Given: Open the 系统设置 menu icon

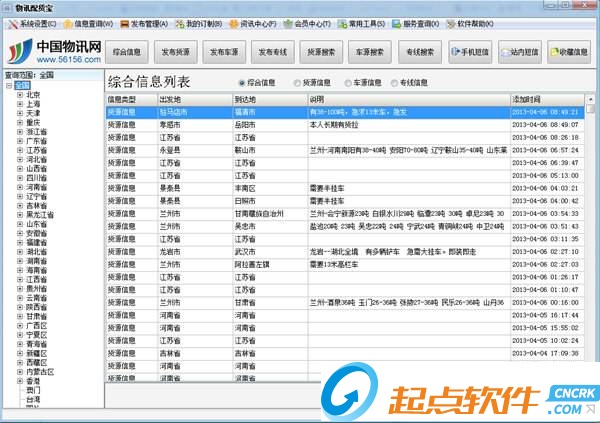Looking at the screenshot, I should point(13,24).
